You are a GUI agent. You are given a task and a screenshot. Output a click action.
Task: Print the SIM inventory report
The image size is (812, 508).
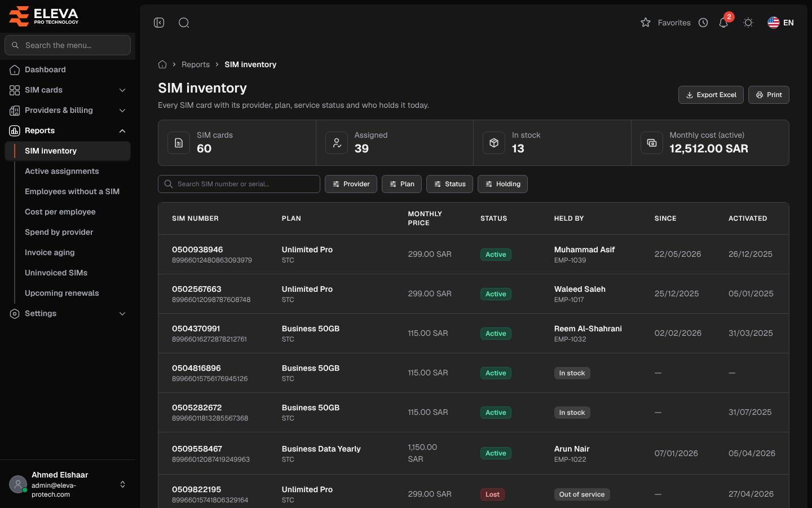pos(769,95)
